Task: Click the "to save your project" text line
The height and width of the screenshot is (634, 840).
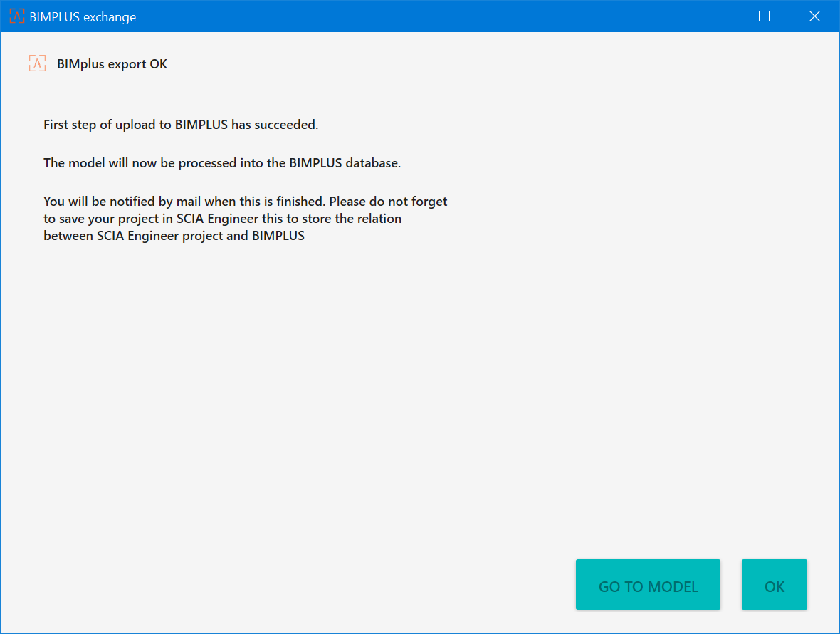Action: (x=222, y=219)
